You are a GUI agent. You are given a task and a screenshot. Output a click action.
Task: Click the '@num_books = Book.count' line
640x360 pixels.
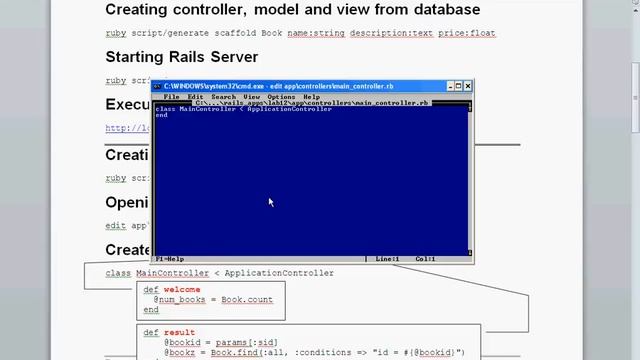213,300
